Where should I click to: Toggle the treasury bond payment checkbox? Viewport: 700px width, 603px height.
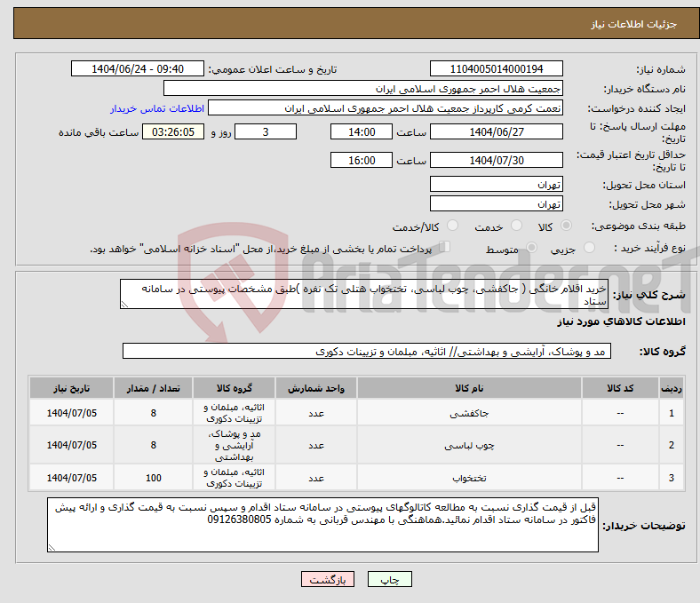click(445, 249)
